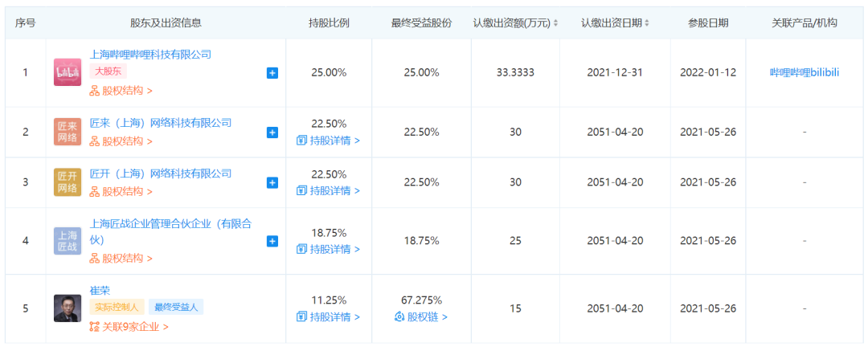The image size is (868, 351).
Task: Open 关联9家企业 link under 崔荣
Action: tap(129, 327)
